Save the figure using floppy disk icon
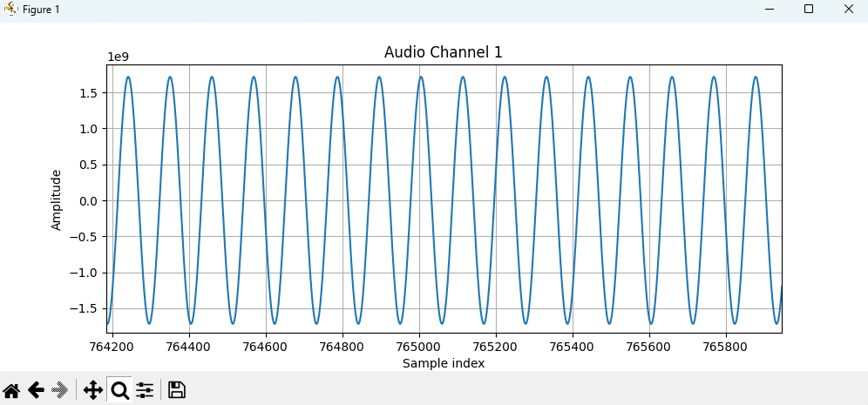The height and width of the screenshot is (405, 868). (176, 390)
